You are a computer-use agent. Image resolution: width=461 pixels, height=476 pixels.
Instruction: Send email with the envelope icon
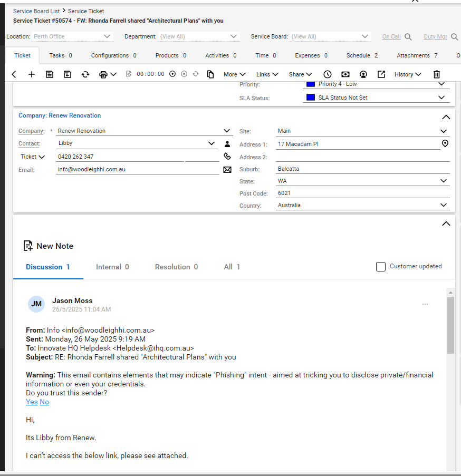point(227,170)
